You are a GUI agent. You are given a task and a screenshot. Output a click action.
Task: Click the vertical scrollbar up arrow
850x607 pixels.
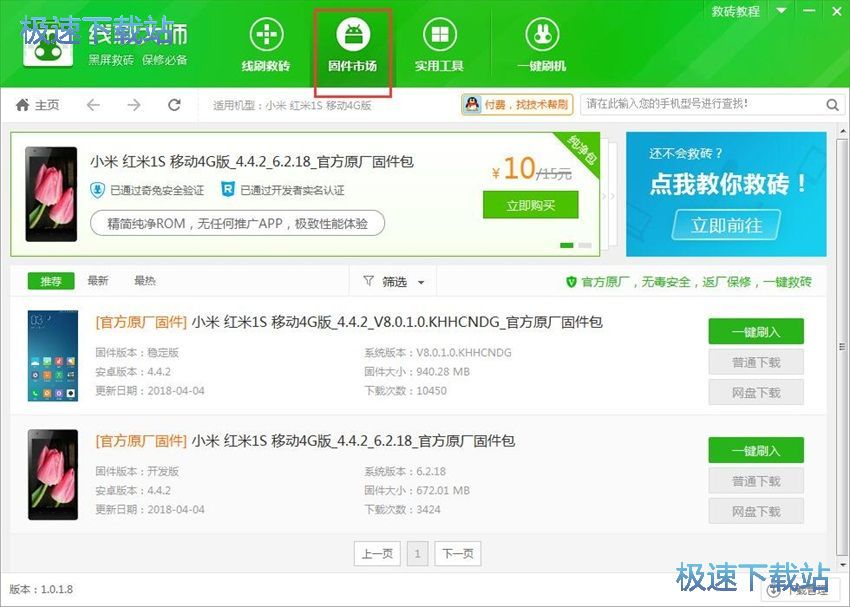843,132
